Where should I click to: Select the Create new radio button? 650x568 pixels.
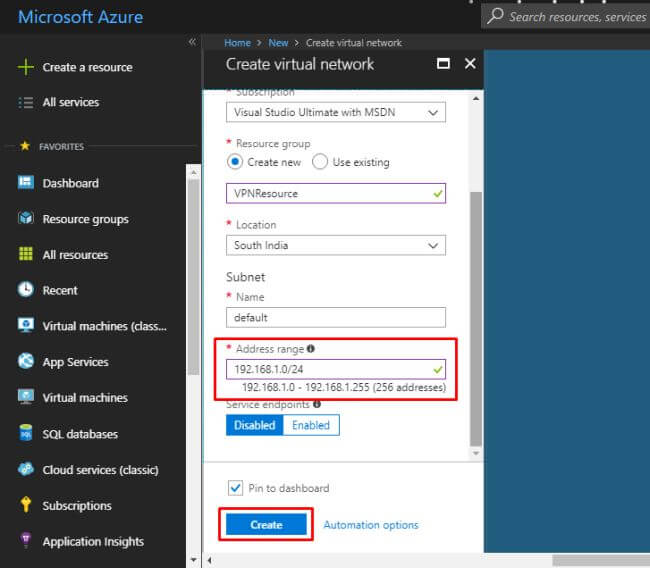click(235, 162)
